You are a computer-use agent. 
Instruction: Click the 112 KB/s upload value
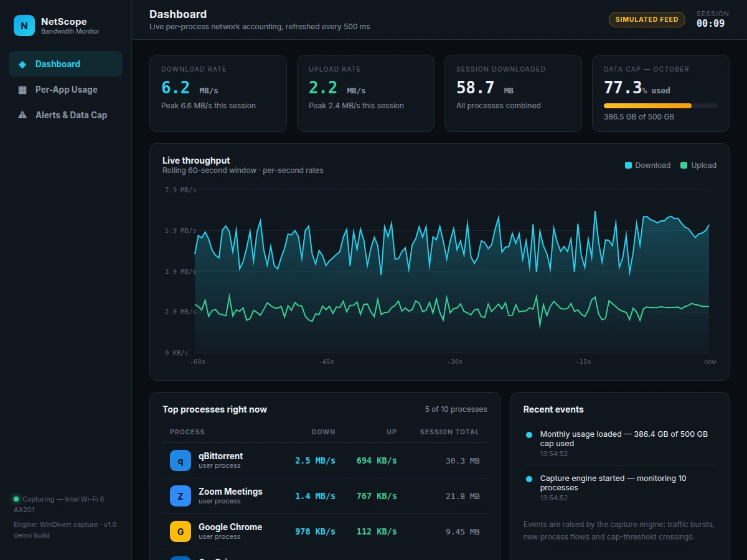pos(377,532)
